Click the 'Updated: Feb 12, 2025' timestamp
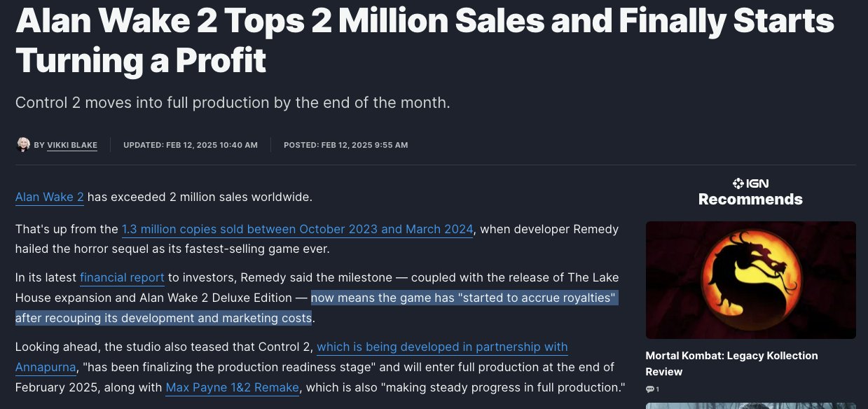 (x=191, y=145)
